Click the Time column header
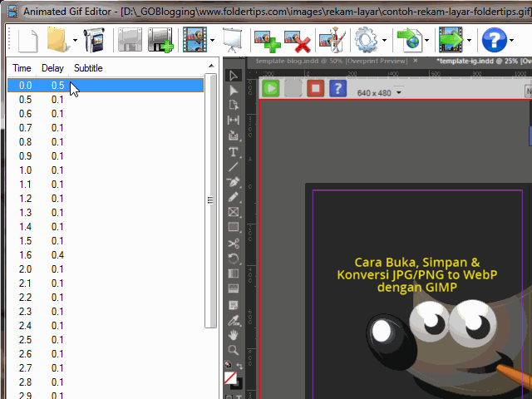Image resolution: width=532 pixels, height=399 pixels. click(x=22, y=68)
